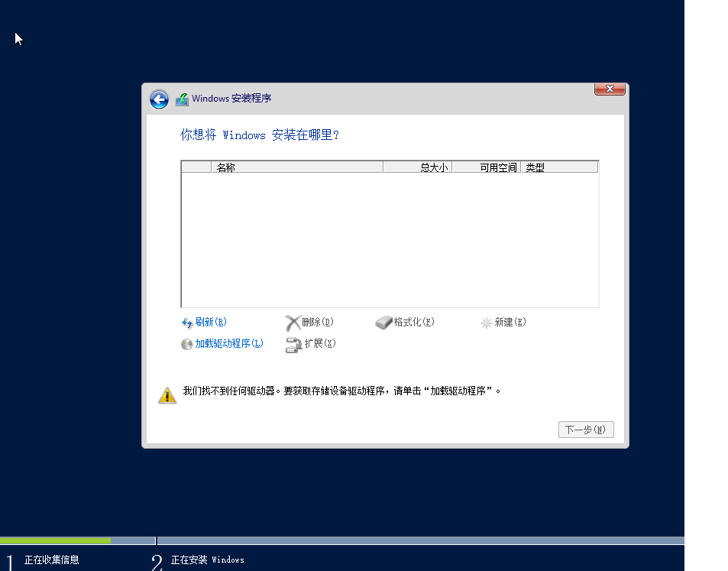
Task: Sort by the 总大小 column header
Action: pos(417,167)
